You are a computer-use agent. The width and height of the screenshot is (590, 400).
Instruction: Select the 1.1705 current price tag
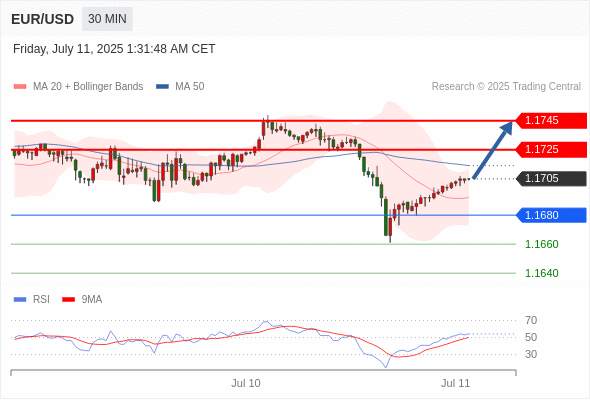[551, 178]
